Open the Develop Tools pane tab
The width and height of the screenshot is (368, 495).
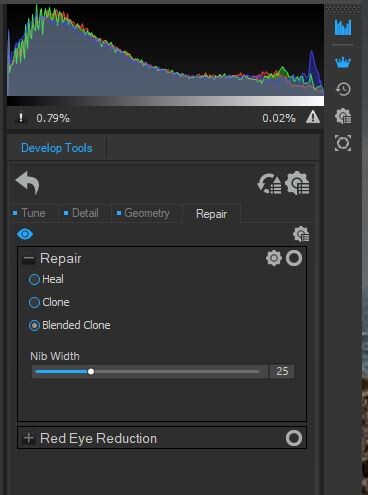coord(57,148)
